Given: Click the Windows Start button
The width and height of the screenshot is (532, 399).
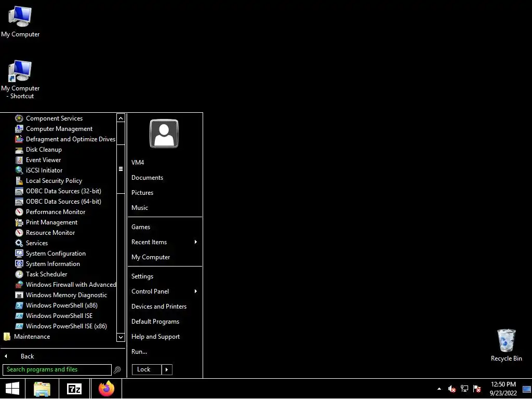Looking at the screenshot, I should (x=12, y=389).
